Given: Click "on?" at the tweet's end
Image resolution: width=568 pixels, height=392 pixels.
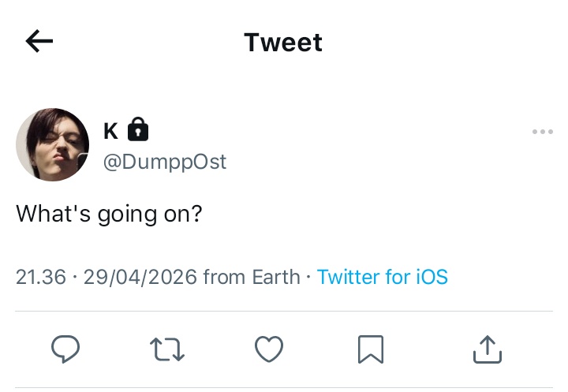Looking at the screenshot, I should point(183,214).
